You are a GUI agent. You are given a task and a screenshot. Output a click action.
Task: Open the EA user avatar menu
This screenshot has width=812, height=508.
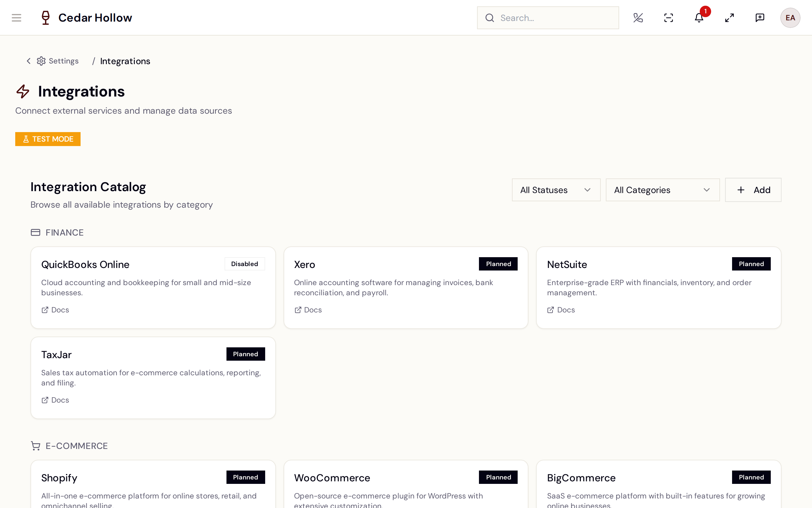(x=790, y=18)
